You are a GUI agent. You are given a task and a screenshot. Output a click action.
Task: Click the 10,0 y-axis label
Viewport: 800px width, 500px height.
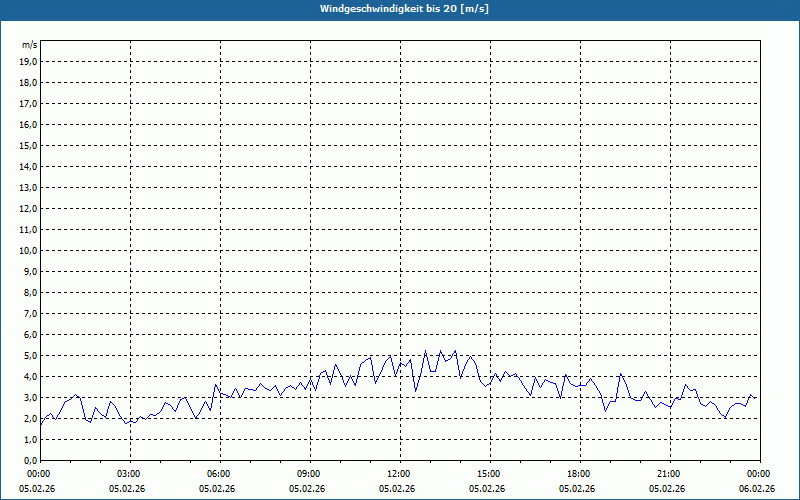click(x=28, y=251)
